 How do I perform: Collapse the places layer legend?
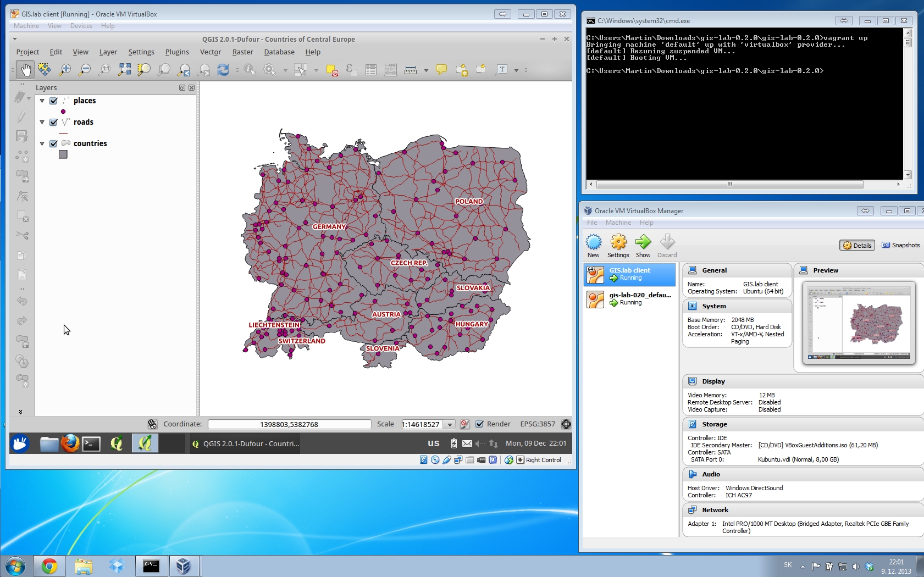(x=42, y=101)
